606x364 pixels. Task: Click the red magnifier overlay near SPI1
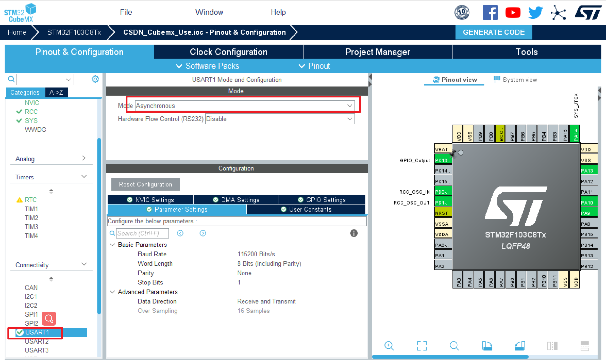[49, 319]
